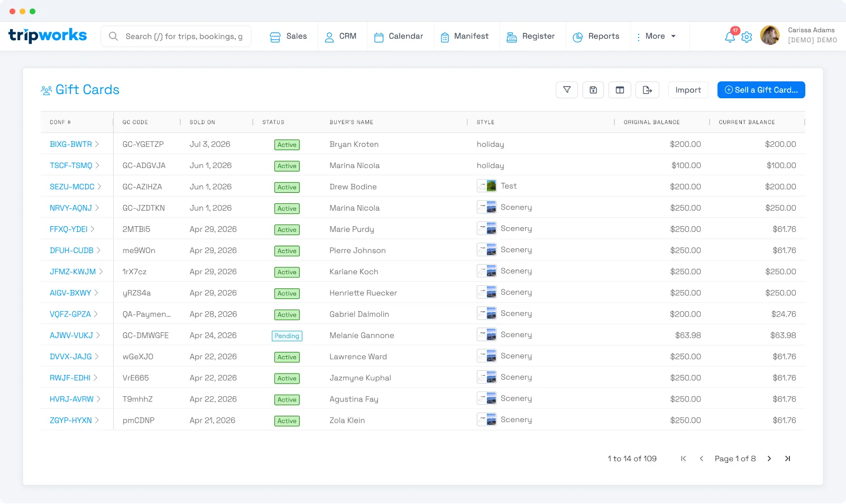This screenshot has height=504, width=846.
Task: Expand row chevron for AIGV-BXWY
Action: click(x=96, y=293)
